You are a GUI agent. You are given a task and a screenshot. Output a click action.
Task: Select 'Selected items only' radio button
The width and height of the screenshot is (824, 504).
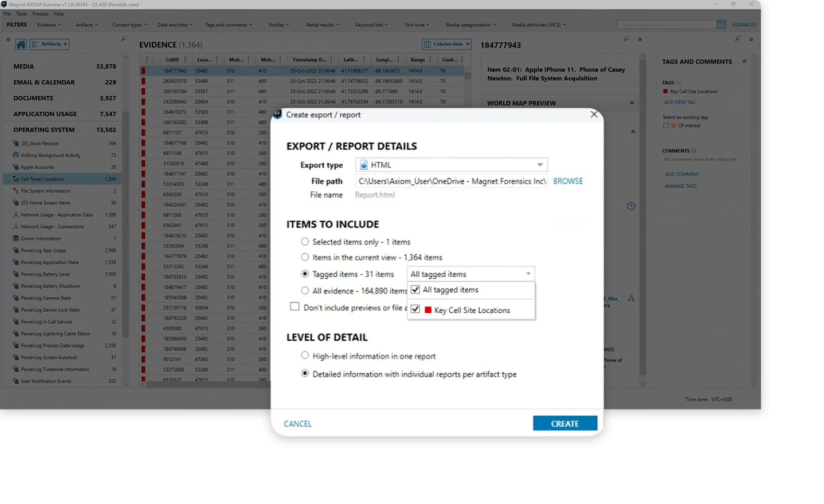(x=305, y=242)
